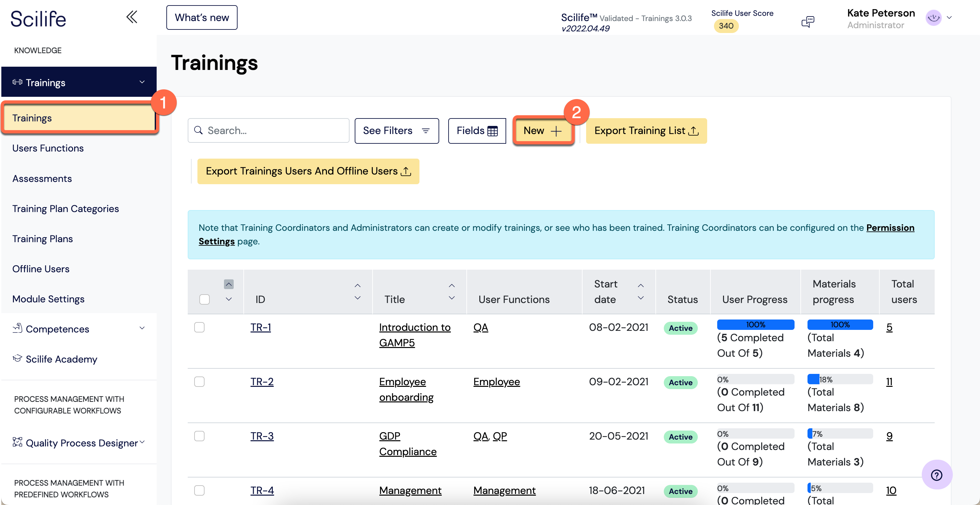The width and height of the screenshot is (980, 505).
Task: Toggle the select-all checkbox in table header
Action: coord(204,299)
